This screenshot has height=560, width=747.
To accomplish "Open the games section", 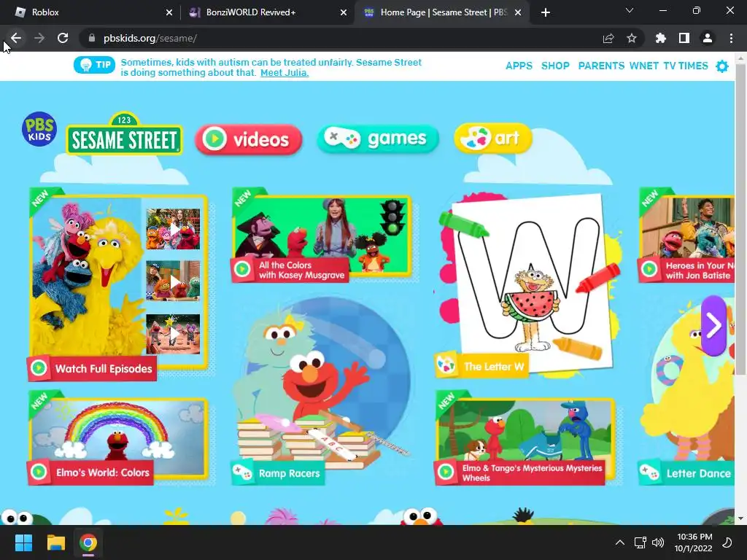I will [378, 139].
